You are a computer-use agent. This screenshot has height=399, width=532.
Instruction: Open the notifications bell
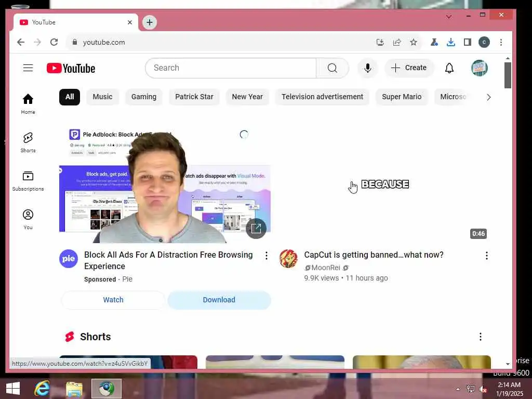click(x=449, y=68)
